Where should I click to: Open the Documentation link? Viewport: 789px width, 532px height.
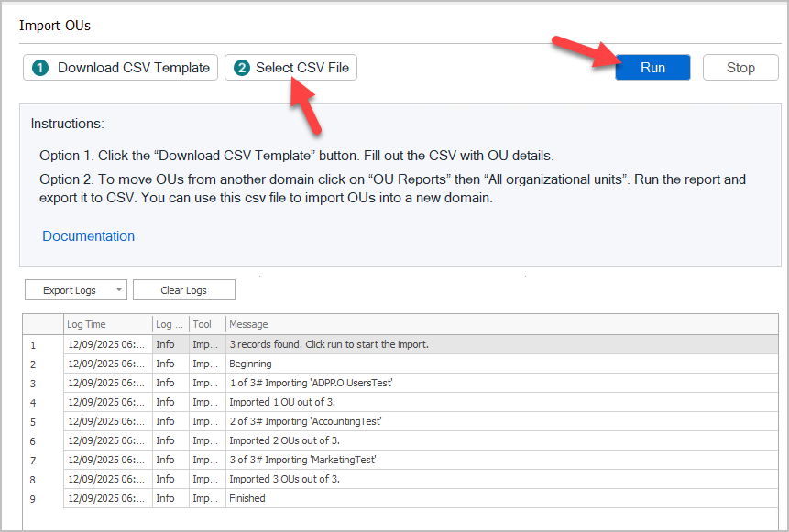click(x=88, y=236)
